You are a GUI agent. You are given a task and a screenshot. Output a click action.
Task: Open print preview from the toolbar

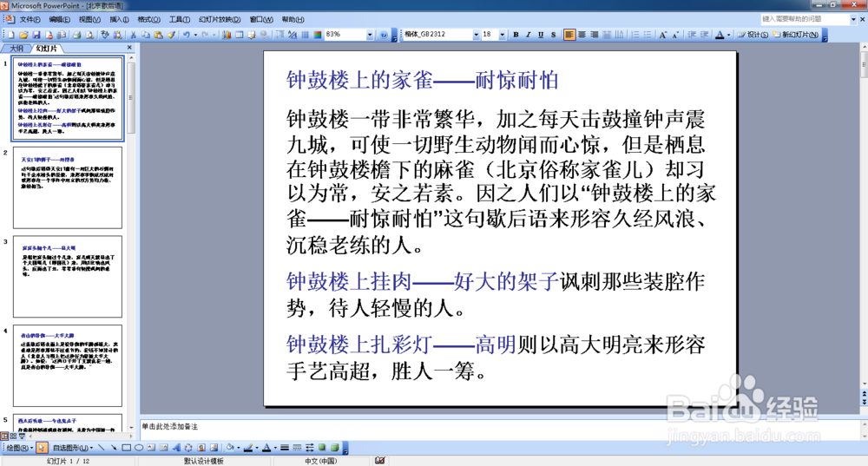tap(89, 35)
